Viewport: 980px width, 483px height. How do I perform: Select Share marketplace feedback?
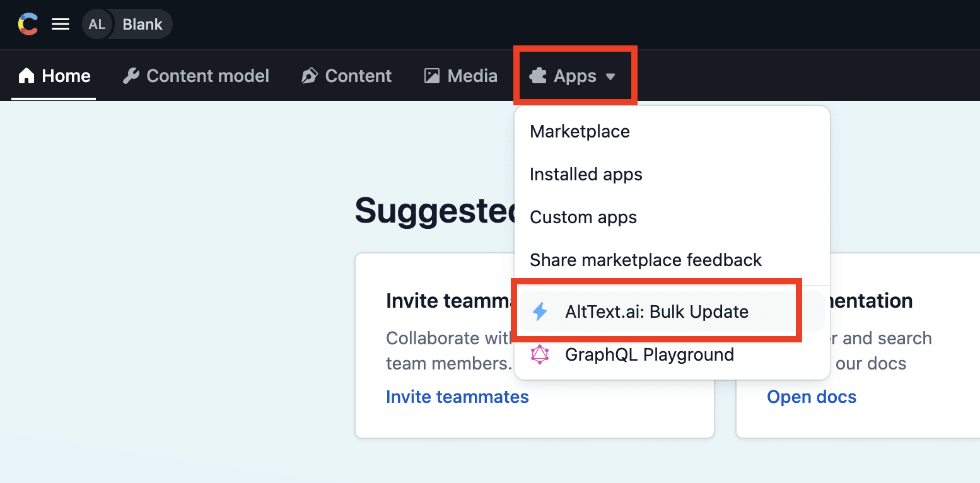coord(672,260)
